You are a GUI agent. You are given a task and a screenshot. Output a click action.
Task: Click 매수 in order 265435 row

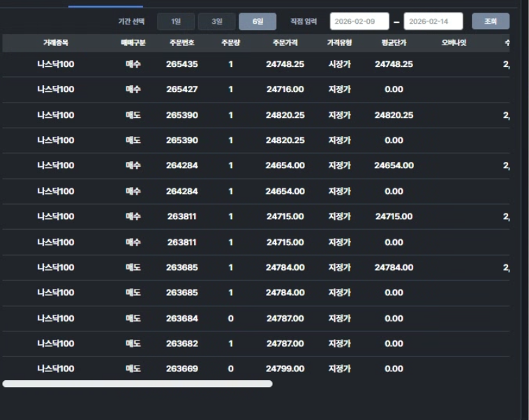point(133,64)
